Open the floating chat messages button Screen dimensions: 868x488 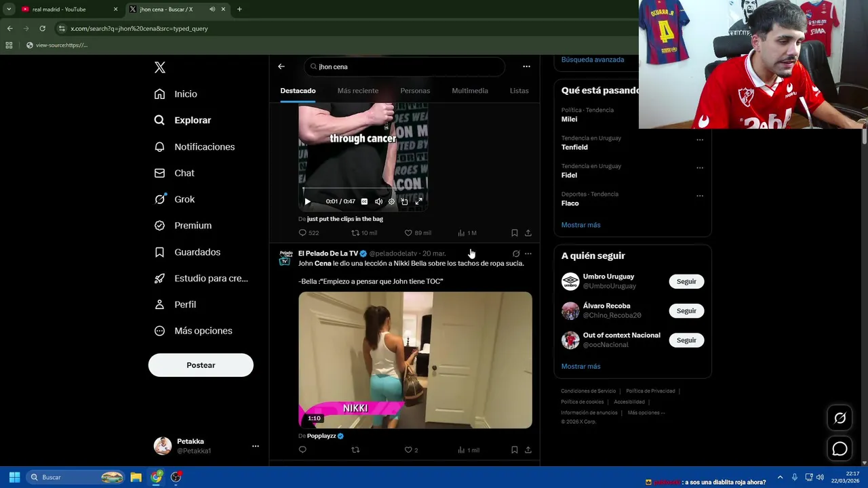[x=840, y=449]
